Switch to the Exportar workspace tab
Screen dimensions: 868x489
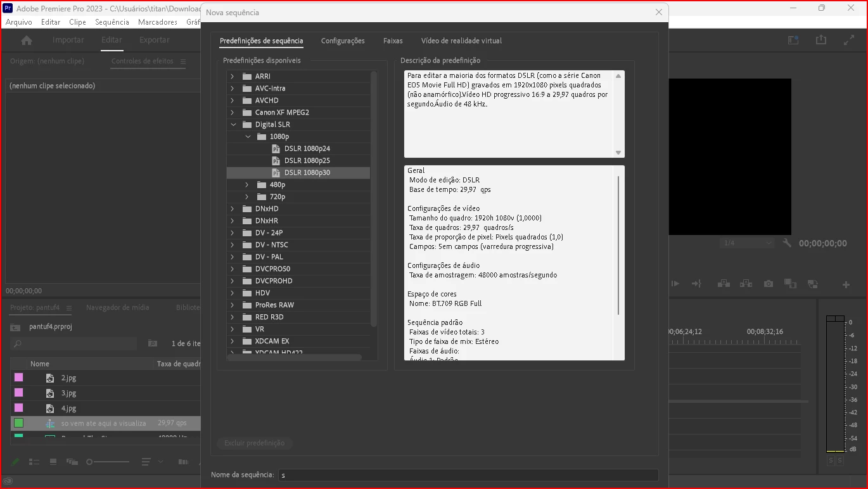click(155, 40)
